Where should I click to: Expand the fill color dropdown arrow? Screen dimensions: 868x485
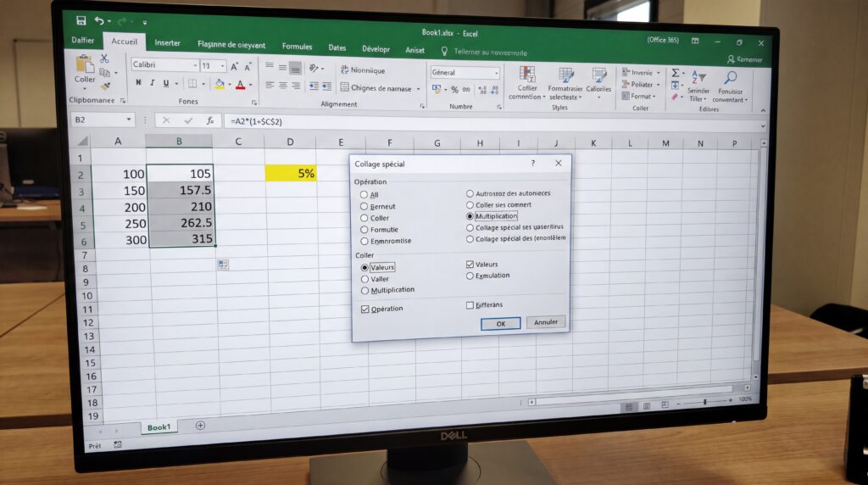tap(229, 84)
